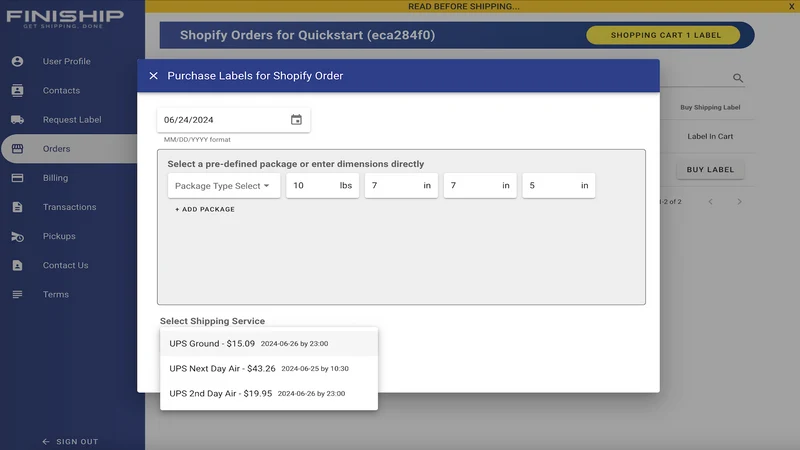
Task: Click the Contacts book icon
Action: click(x=17, y=90)
